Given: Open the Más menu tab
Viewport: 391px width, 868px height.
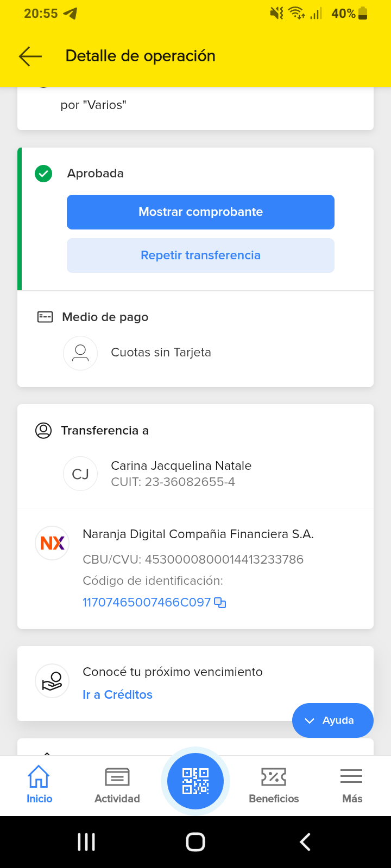Looking at the screenshot, I should click(x=352, y=784).
